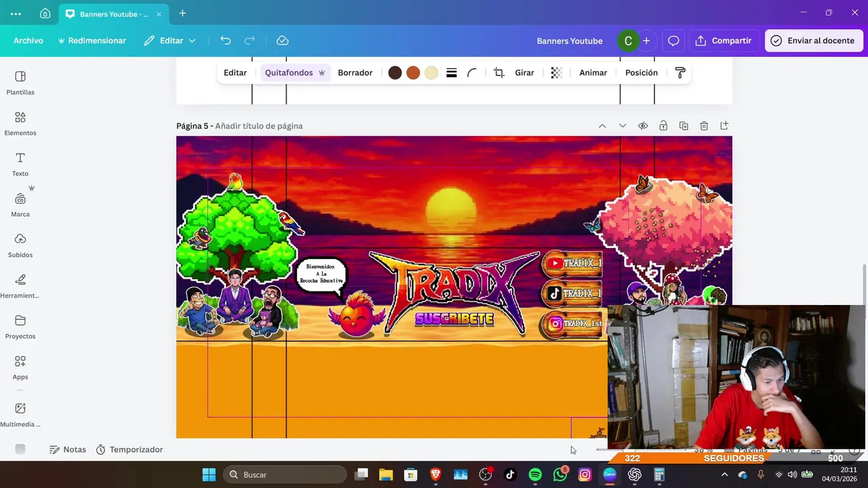This screenshot has height=488, width=868.
Task: Open WhatsApp from the taskbar
Action: tap(560, 474)
